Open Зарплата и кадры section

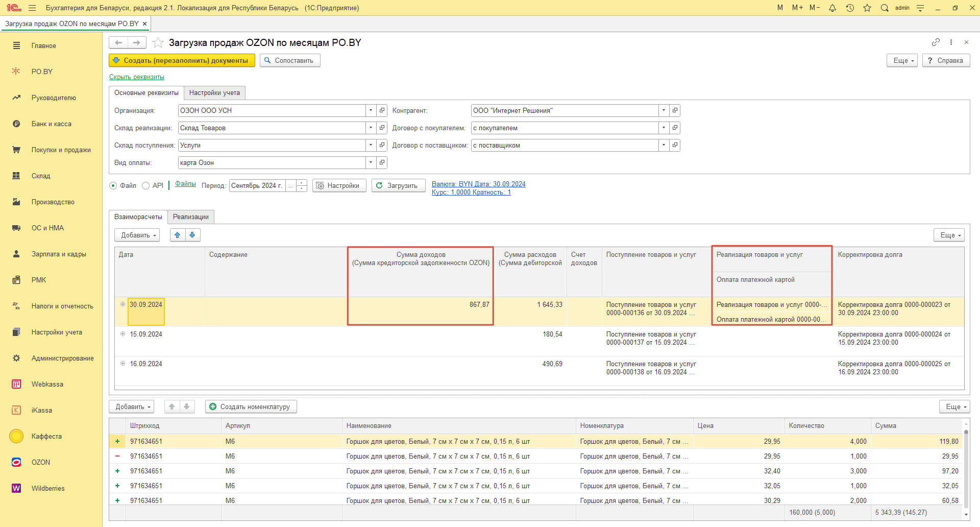tap(59, 254)
